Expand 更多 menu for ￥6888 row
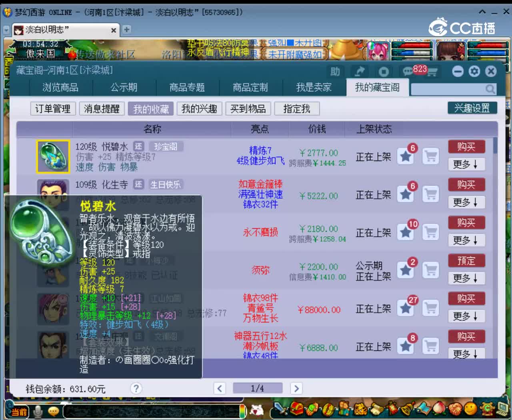512x420 pixels. click(x=466, y=354)
